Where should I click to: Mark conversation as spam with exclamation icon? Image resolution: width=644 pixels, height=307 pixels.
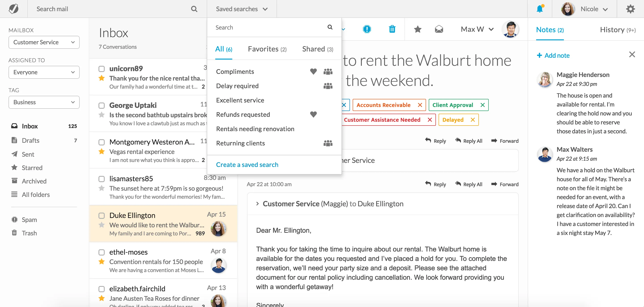(367, 29)
